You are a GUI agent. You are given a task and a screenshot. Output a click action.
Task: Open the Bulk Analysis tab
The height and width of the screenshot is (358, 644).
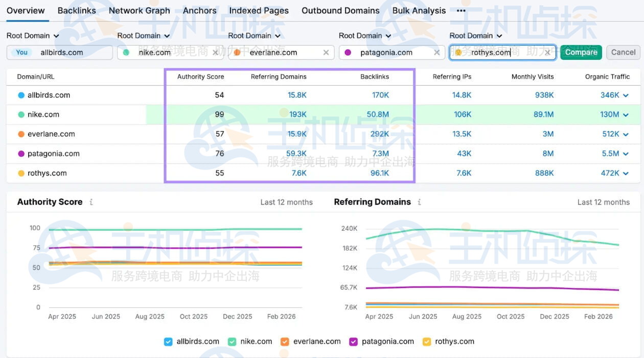[x=419, y=11]
